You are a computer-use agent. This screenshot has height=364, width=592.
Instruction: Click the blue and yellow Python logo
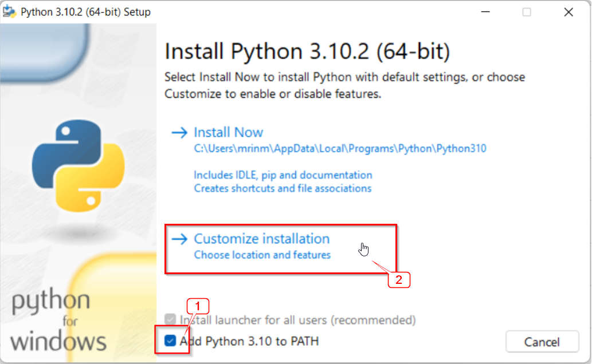79,164
